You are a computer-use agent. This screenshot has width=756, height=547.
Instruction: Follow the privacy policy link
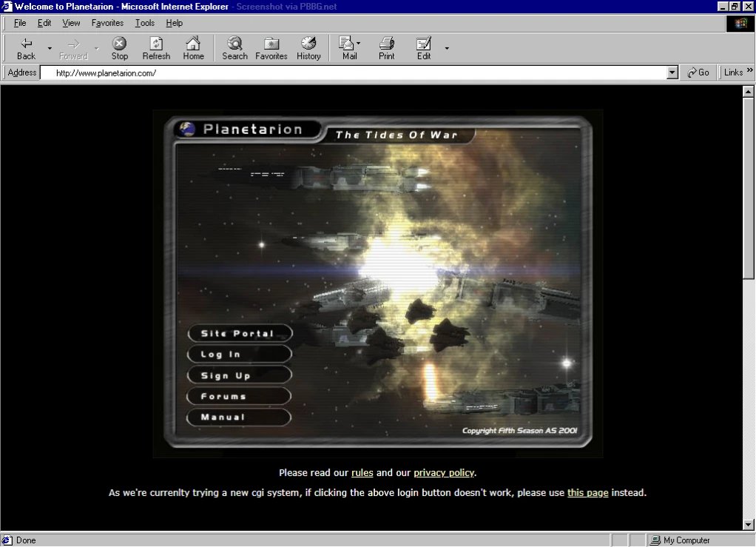click(x=444, y=473)
